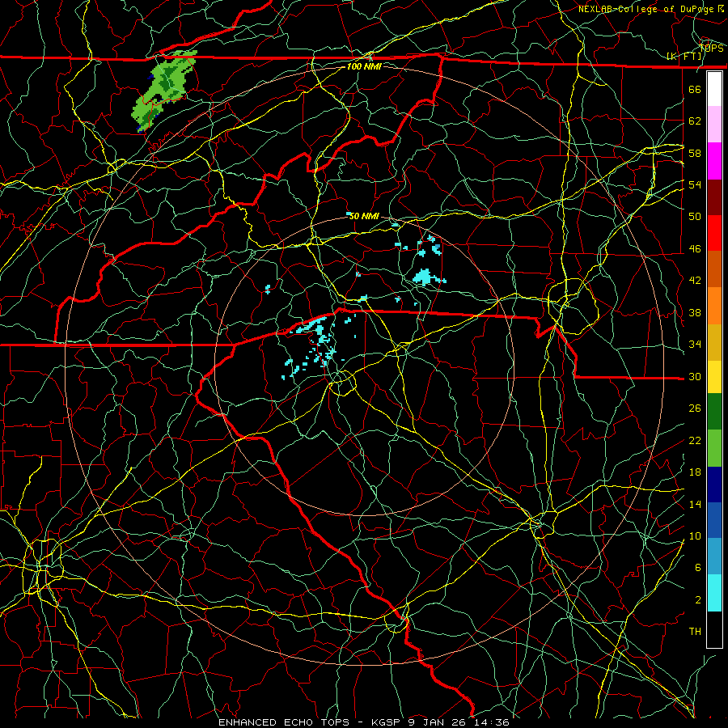Viewport: 728px width, 728px height.
Task: Click the '46' legend value
Action: click(695, 249)
